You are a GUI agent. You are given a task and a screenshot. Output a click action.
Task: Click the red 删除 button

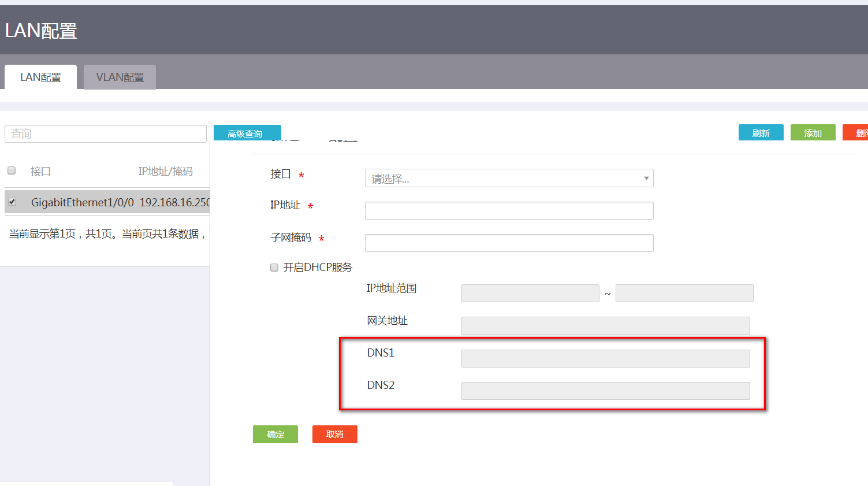856,132
